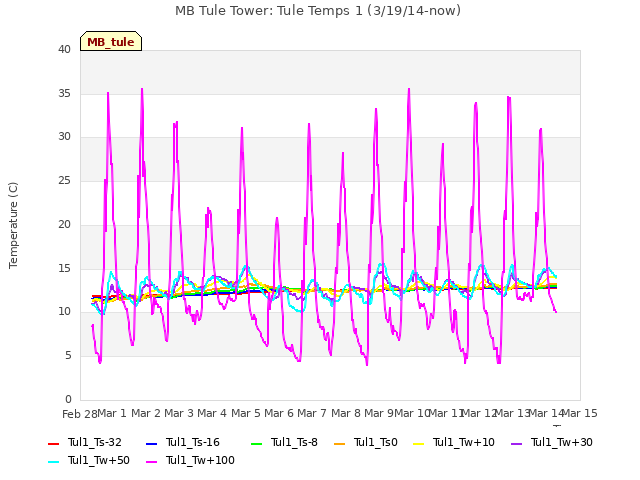Screen dimensions: 640x480
Task: Click the Mar 8 x-axis label
Action: pos(346,413)
